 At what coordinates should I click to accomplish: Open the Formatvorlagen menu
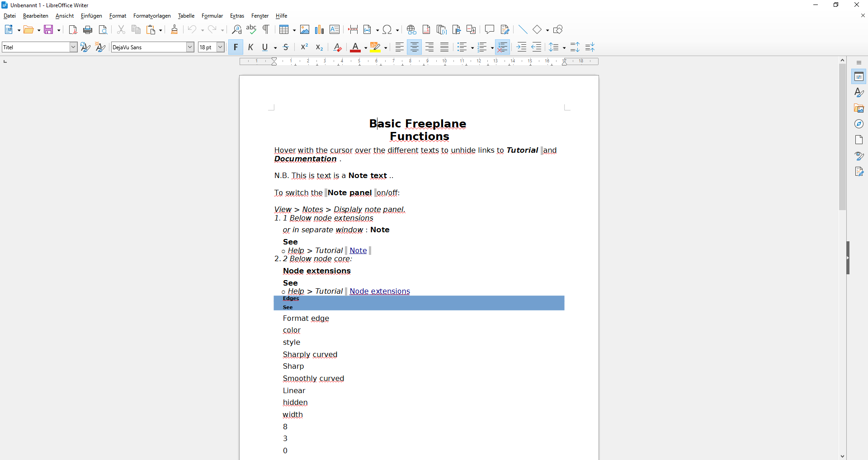pyautogui.click(x=152, y=16)
